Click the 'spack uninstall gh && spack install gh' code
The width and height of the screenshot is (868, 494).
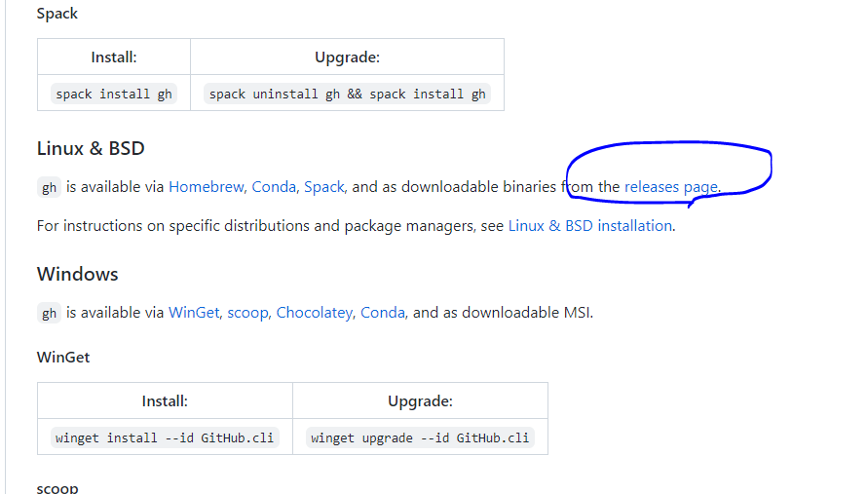(347, 95)
